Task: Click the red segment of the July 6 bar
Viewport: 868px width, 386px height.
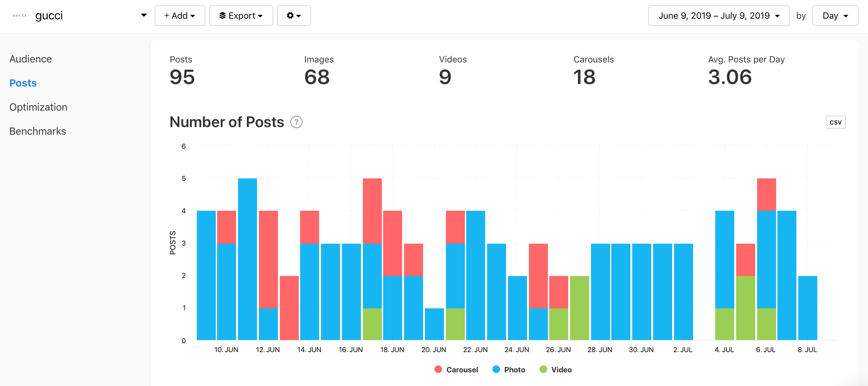Action: pos(766,194)
